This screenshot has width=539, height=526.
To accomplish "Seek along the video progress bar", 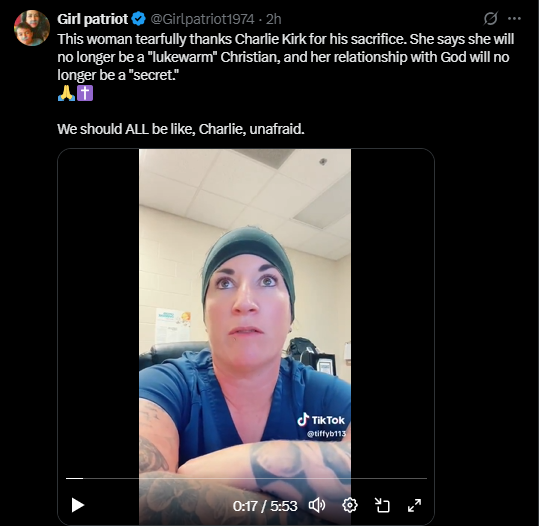I will point(246,478).
